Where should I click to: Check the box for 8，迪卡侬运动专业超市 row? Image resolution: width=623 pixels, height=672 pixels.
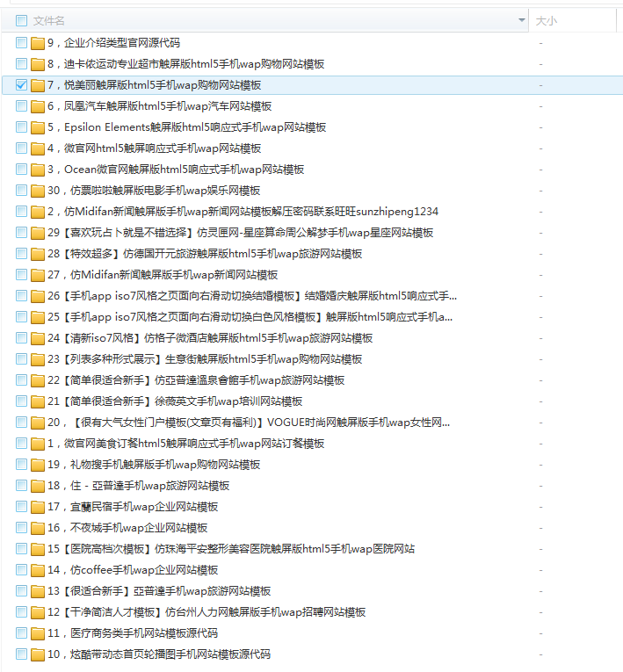tap(21, 64)
